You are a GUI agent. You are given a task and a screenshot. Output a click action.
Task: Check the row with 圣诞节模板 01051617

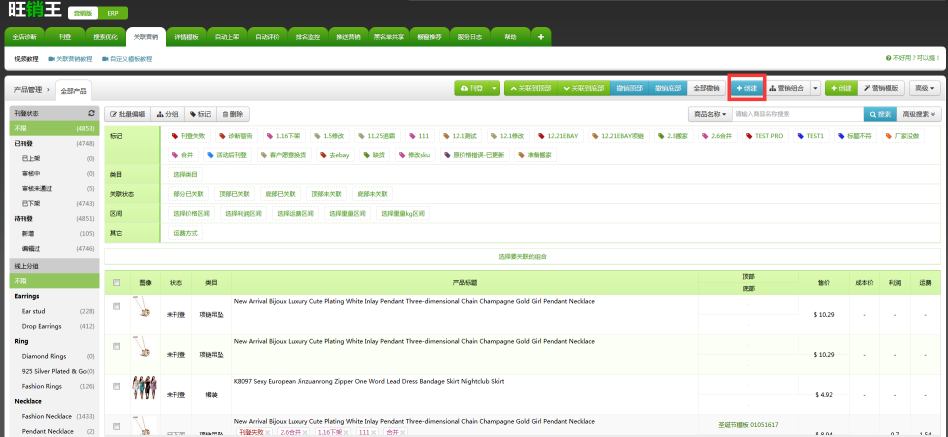117,426
